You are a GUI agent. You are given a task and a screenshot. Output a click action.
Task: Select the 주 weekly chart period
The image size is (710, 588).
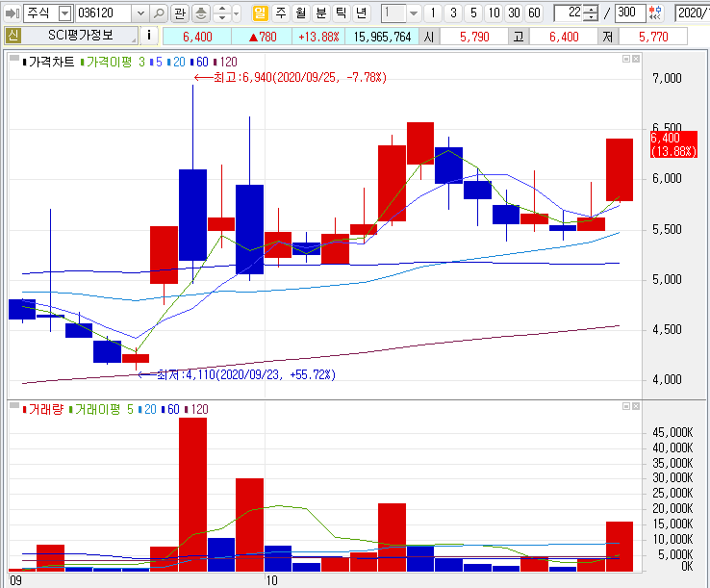pos(281,13)
